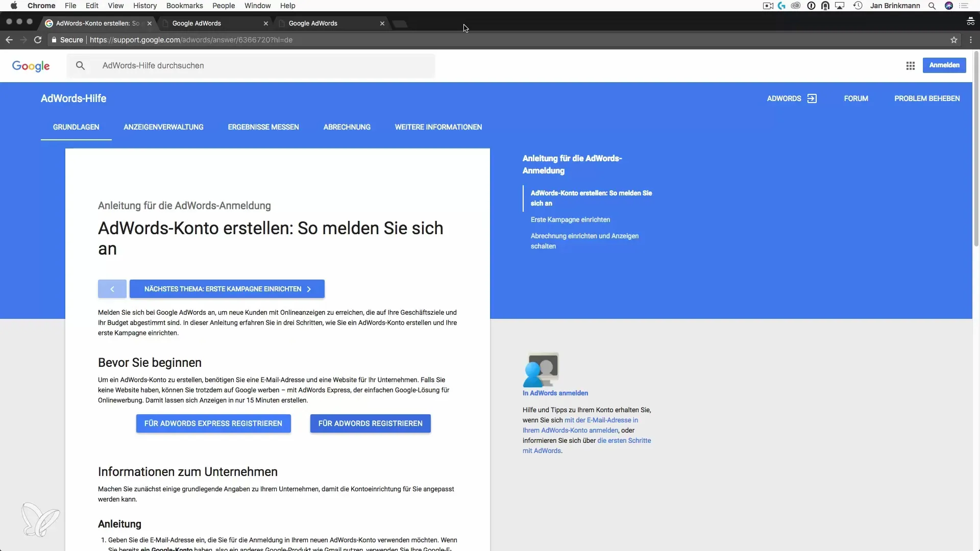Click the AdWords-Hilfe header title
This screenshot has height=551, width=980.
[x=73, y=98]
